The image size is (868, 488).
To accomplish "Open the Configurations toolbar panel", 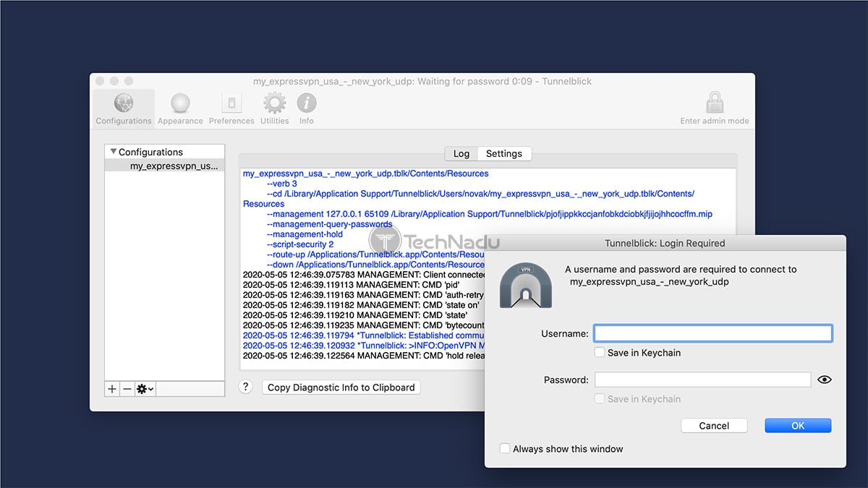I will (124, 108).
